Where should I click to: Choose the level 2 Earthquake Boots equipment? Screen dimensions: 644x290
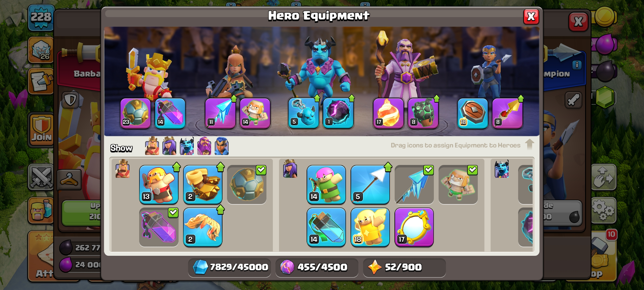[203, 184]
